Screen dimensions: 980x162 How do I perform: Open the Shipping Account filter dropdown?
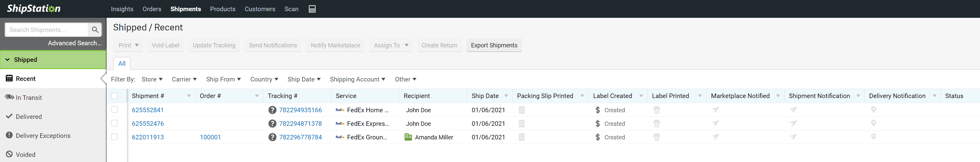357,79
